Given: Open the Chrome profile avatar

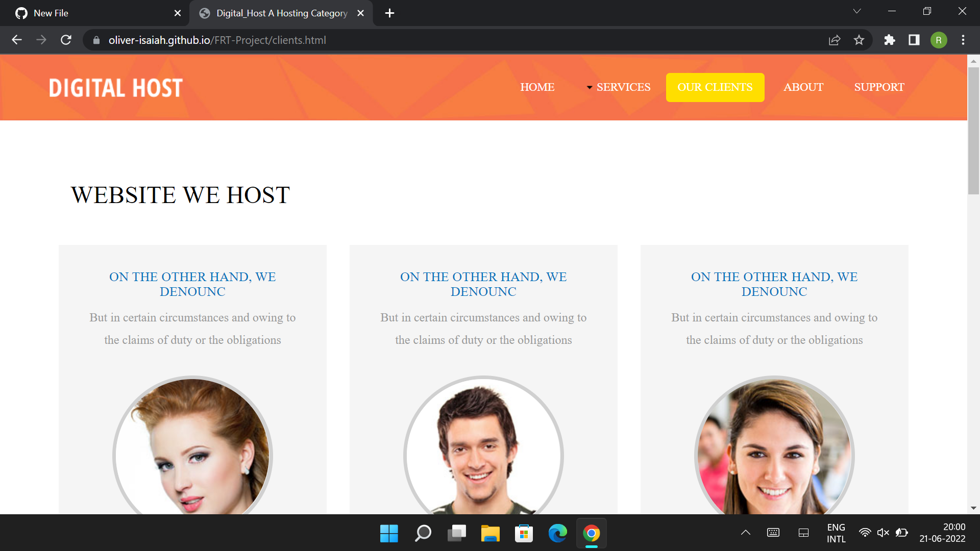Looking at the screenshot, I should tap(939, 40).
